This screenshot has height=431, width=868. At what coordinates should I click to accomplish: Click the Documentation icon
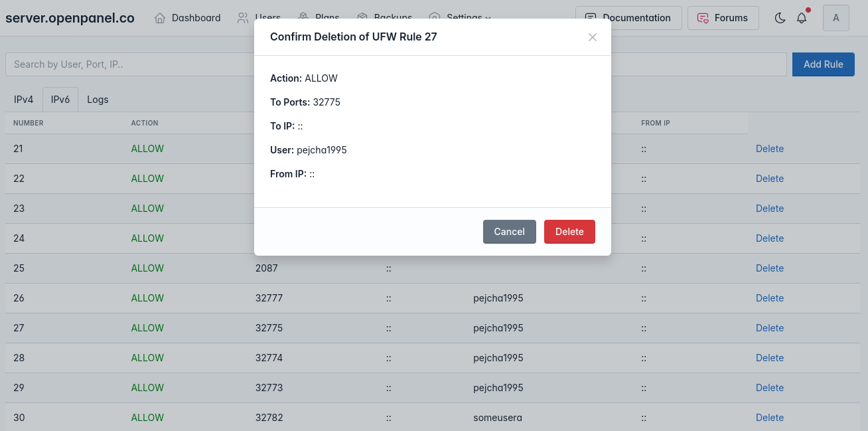pos(590,18)
